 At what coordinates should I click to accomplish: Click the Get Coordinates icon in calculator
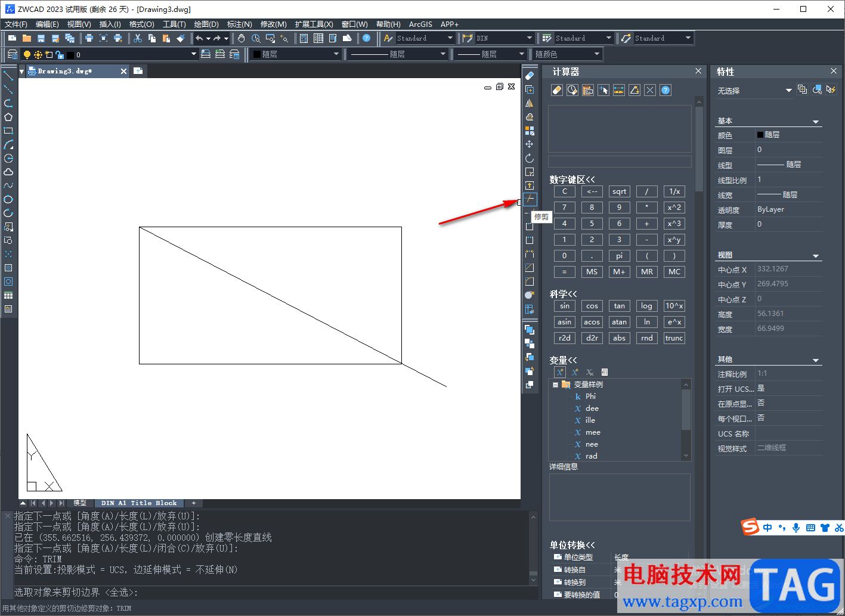coord(603,90)
